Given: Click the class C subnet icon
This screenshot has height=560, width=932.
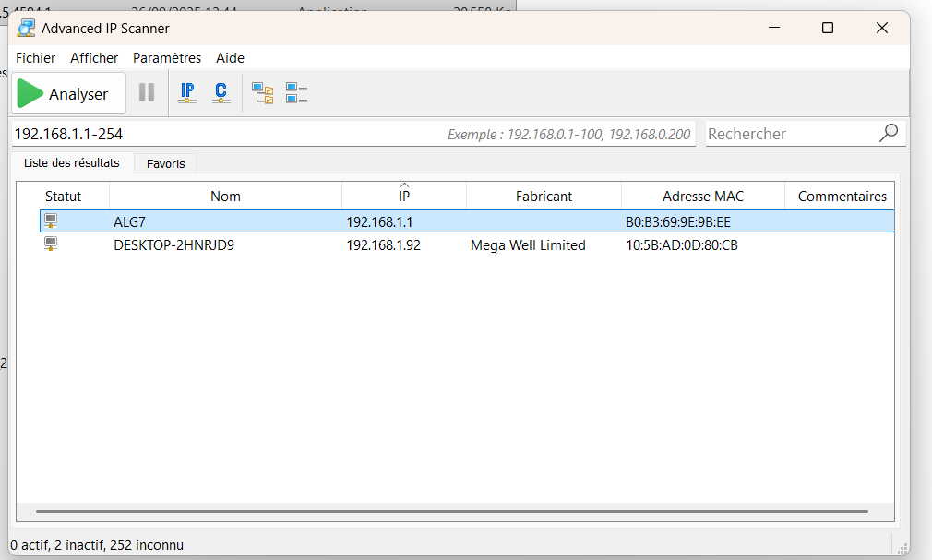Looking at the screenshot, I should pos(221,93).
